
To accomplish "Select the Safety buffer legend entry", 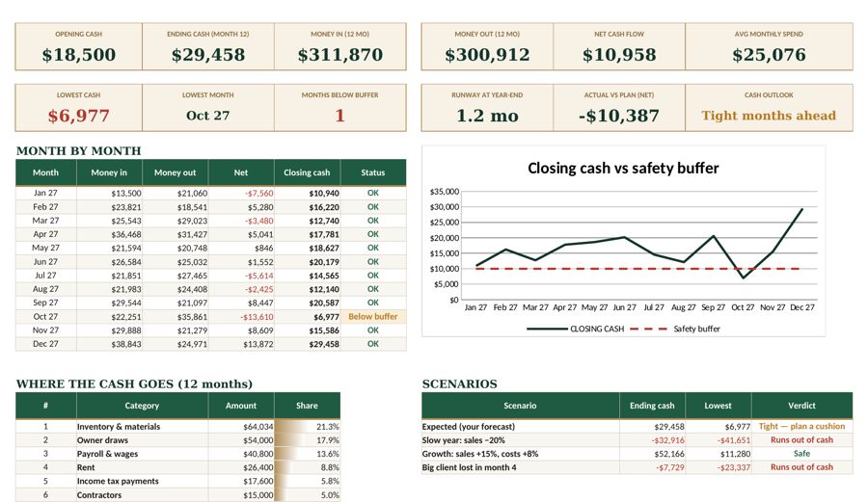I will [x=675, y=329].
